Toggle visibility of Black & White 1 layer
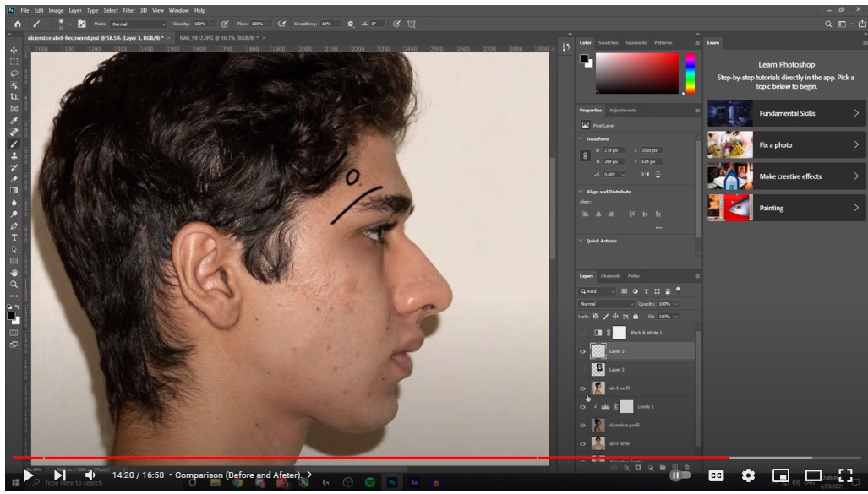The image size is (868, 494). [582, 333]
